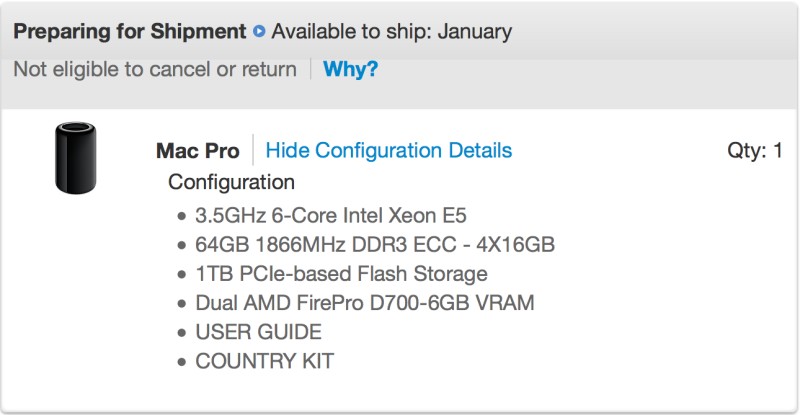Click the Mac Pro product thumbnail
The width and height of the screenshot is (800, 415).
(x=75, y=159)
